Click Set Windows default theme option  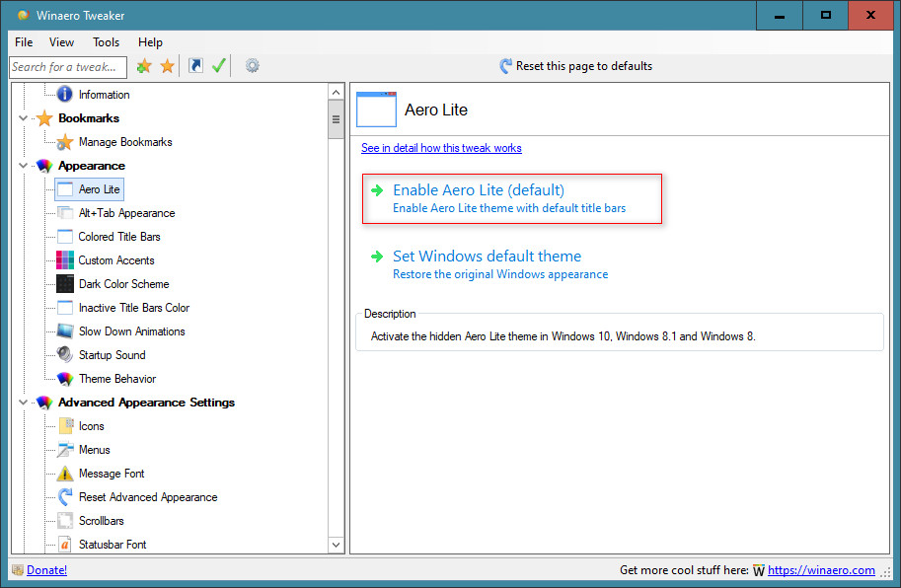(488, 264)
